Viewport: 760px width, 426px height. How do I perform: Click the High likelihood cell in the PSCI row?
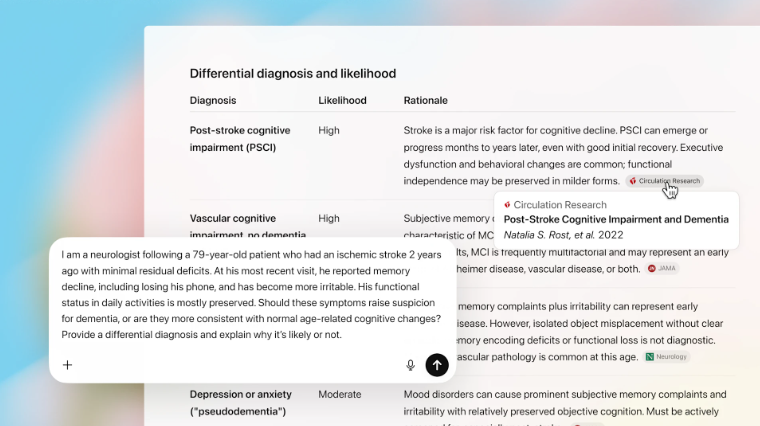(x=329, y=131)
